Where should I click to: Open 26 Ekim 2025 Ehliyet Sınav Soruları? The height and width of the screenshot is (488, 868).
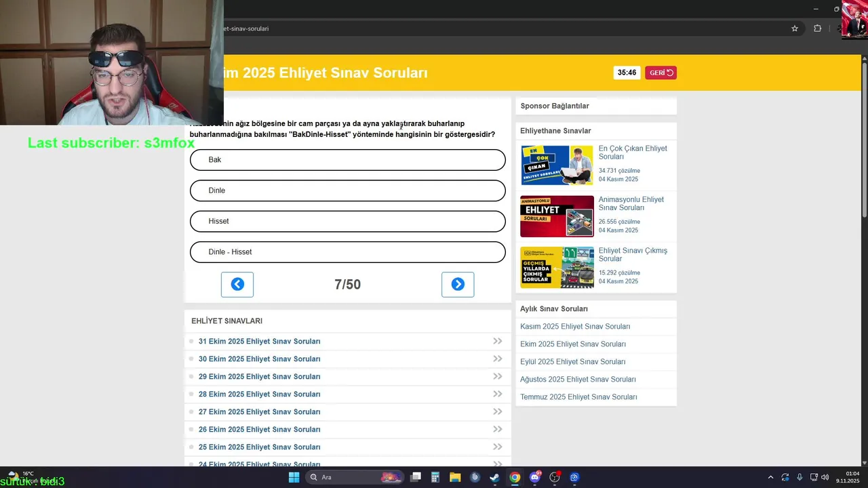[x=259, y=430]
